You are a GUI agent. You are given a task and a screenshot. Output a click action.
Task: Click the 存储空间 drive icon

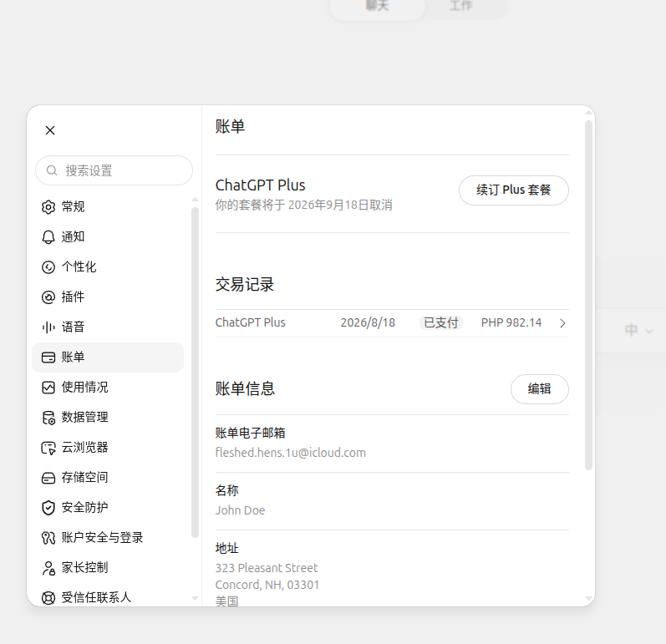pos(48,478)
